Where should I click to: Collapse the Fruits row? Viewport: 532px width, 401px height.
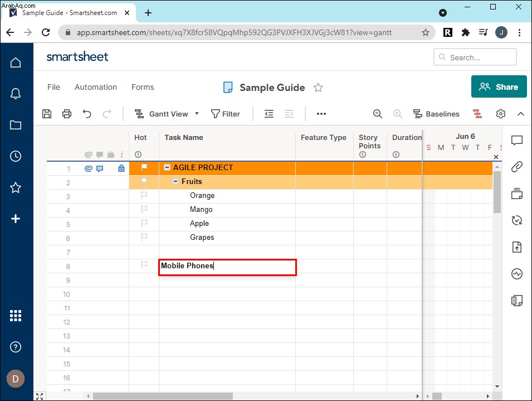175,181
